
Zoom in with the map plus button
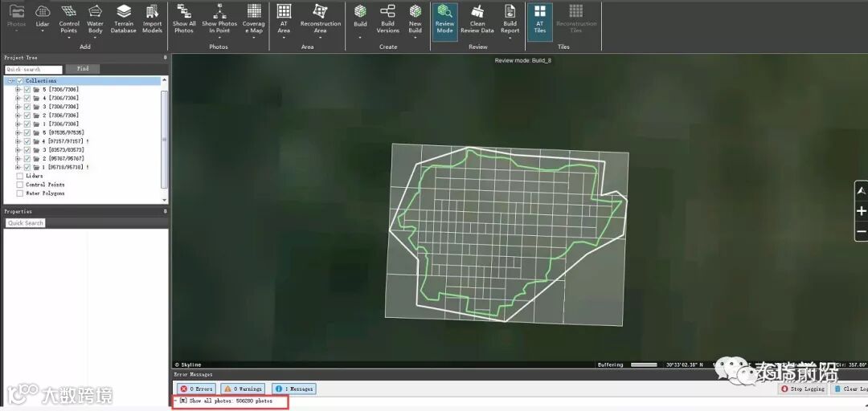[x=862, y=211]
